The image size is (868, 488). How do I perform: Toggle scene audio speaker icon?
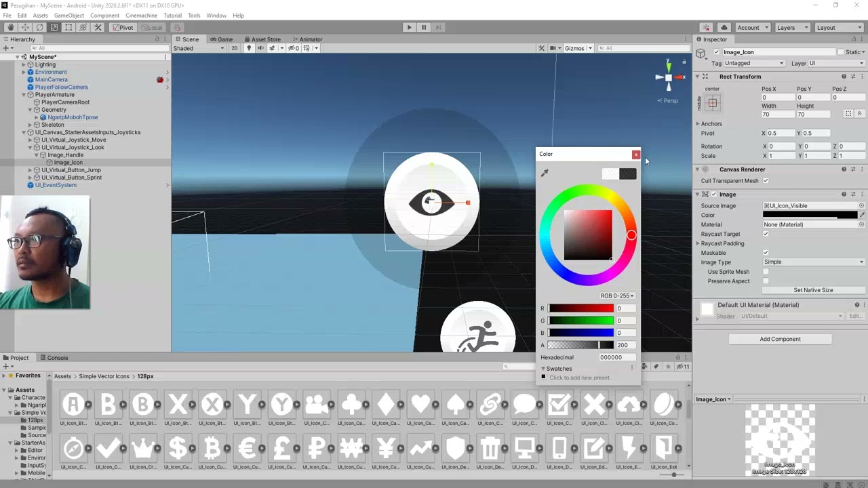[260, 48]
